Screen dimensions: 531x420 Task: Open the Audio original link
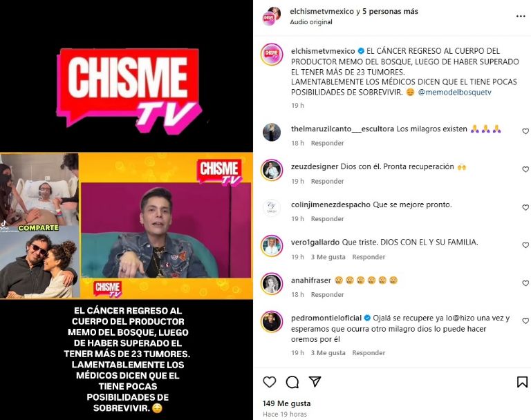(x=311, y=21)
